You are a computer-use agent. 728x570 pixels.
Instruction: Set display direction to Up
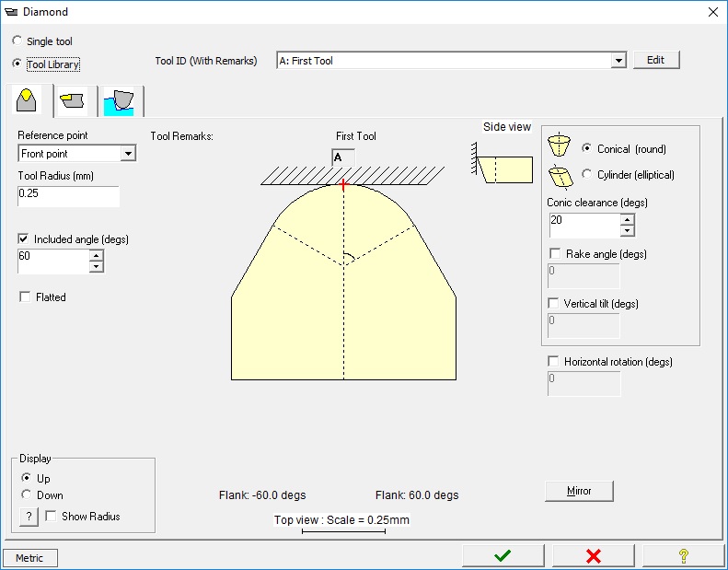(27, 478)
